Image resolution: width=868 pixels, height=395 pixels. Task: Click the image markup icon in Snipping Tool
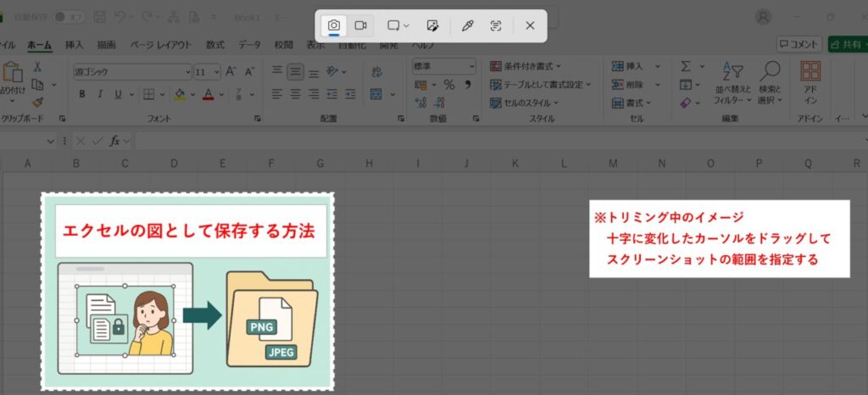tap(433, 25)
